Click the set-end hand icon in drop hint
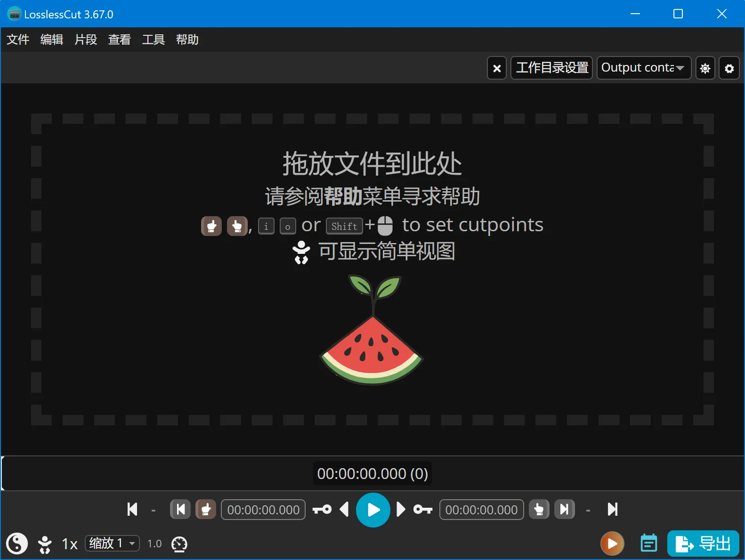This screenshot has width=745, height=560. click(x=237, y=226)
